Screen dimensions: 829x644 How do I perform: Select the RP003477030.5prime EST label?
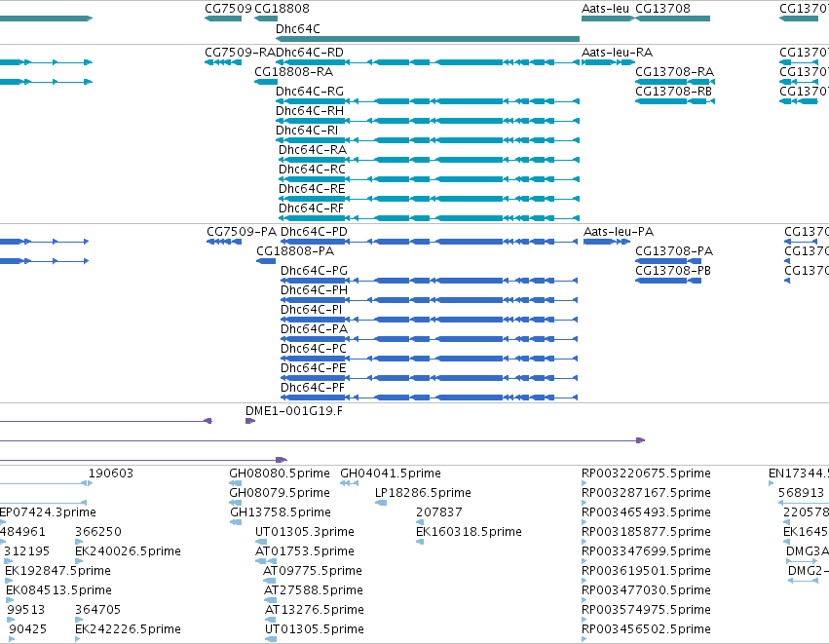[646, 591]
